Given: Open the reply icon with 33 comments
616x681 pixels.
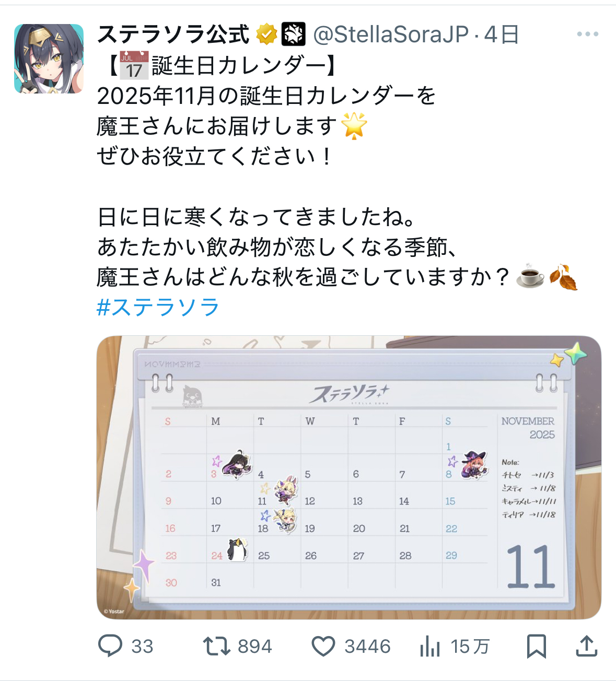Looking at the screenshot, I should coord(111,646).
